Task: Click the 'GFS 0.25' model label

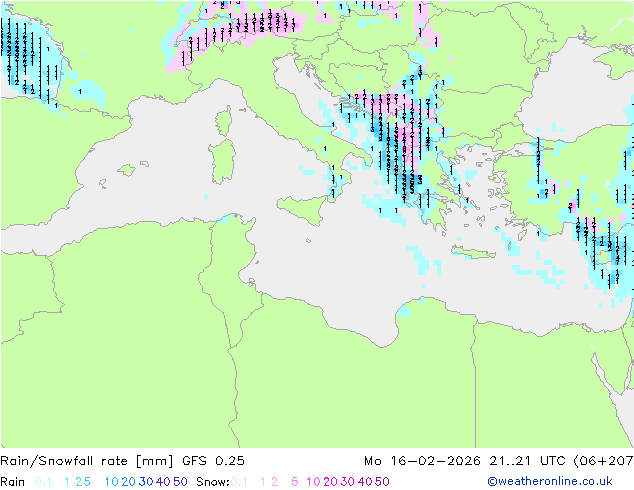Action: pyautogui.click(x=213, y=461)
